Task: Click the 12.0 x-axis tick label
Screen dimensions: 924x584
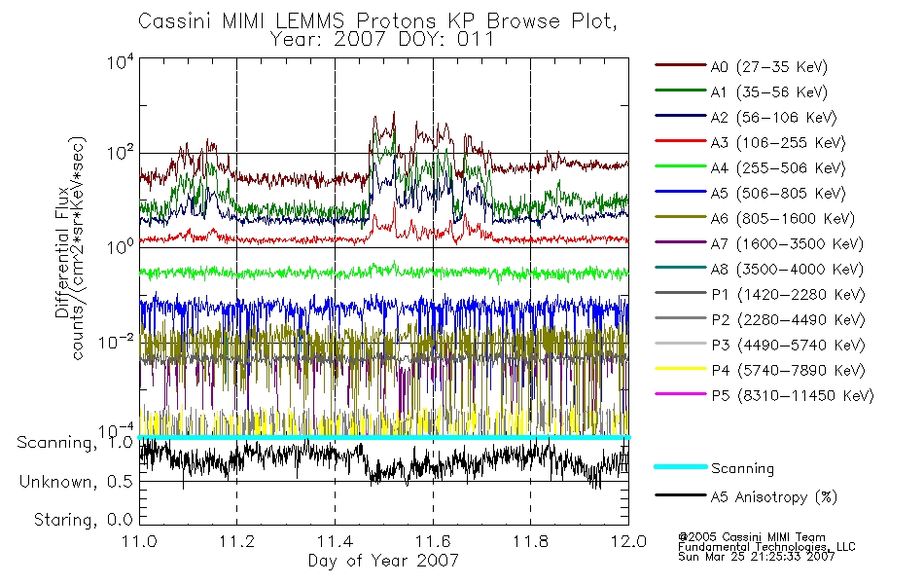Action: (x=628, y=541)
